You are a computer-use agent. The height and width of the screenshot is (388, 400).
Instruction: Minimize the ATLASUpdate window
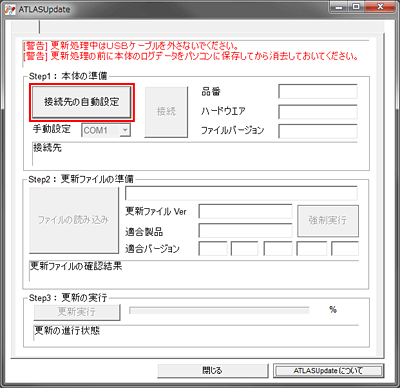click(x=339, y=7)
